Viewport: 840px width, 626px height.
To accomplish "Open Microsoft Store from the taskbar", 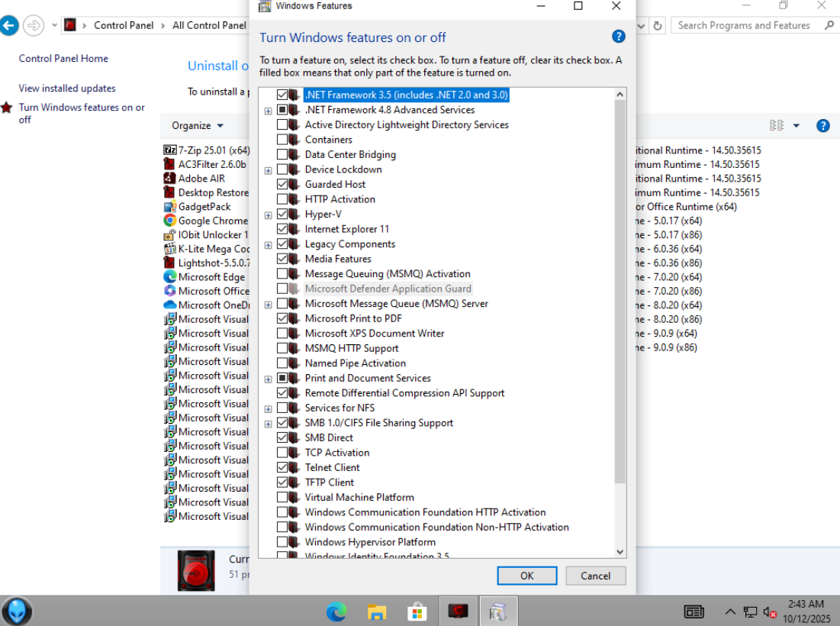I will click(x=417, y=611).
